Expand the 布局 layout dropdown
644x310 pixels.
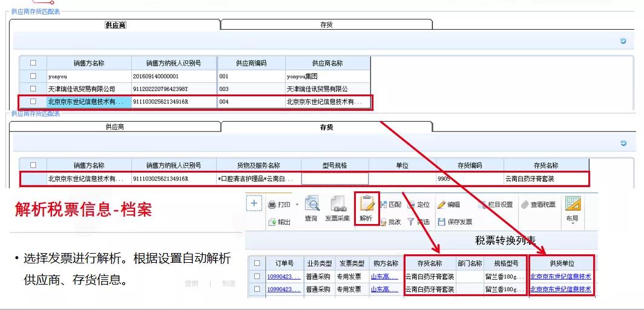572,223
